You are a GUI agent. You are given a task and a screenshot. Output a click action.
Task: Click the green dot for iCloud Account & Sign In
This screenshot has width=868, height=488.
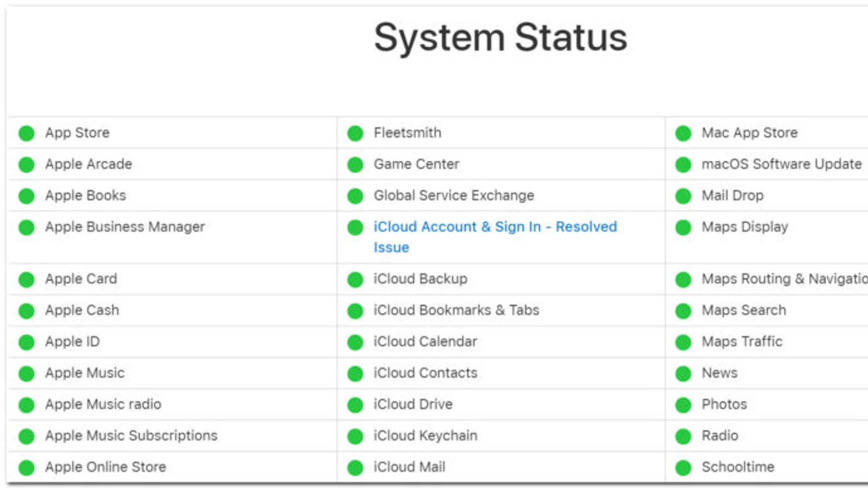point(355,227)
